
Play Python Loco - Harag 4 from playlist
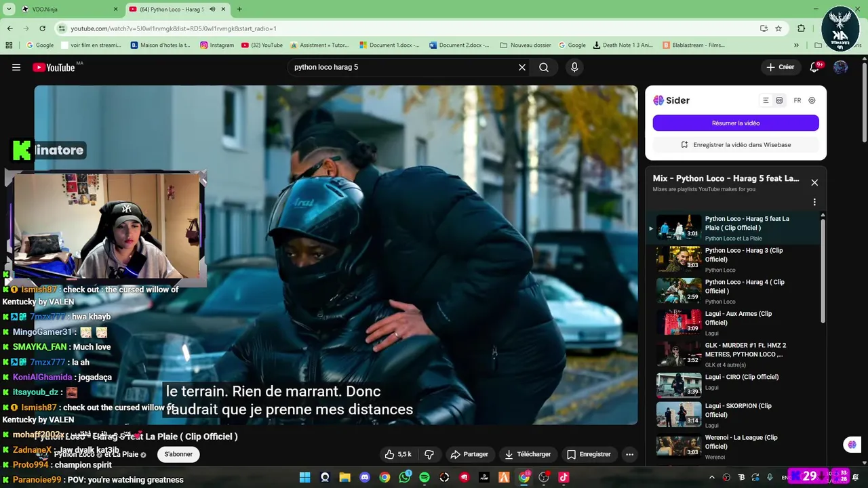[x=732, y=291]
